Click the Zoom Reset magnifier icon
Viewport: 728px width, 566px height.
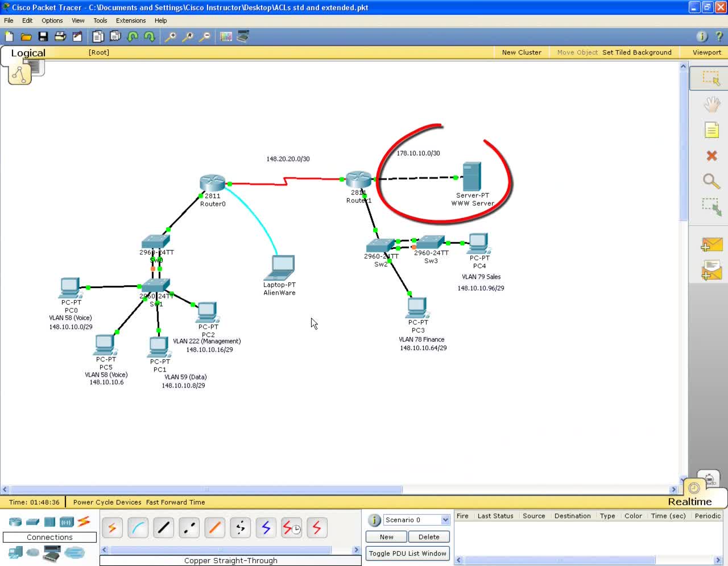[188, 36]
